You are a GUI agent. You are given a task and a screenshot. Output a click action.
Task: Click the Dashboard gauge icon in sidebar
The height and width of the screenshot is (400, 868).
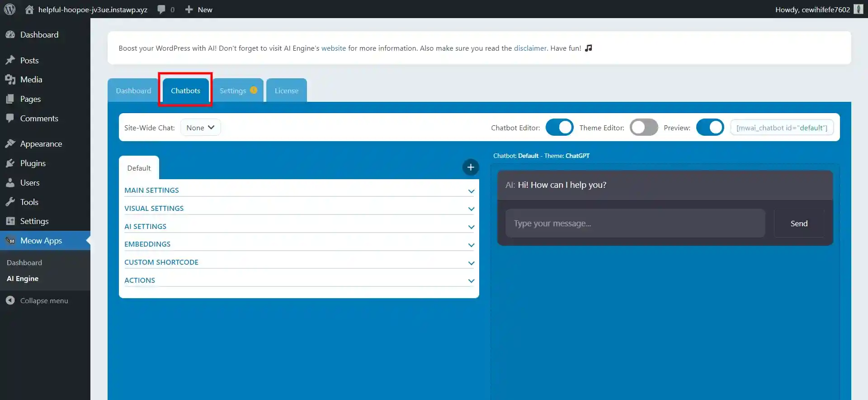[x=10, y=35]
